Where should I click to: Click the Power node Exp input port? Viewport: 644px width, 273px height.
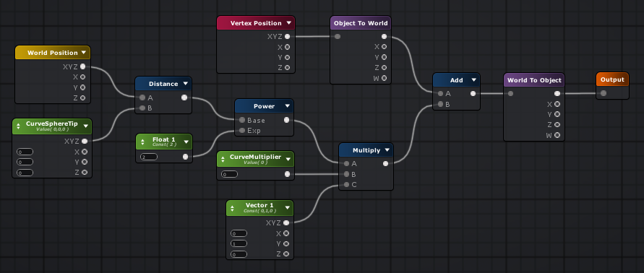tap(242, 131)
